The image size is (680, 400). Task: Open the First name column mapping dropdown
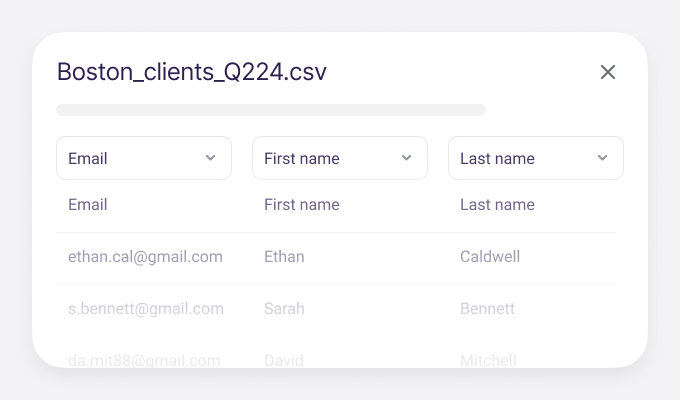coord(339,158)
